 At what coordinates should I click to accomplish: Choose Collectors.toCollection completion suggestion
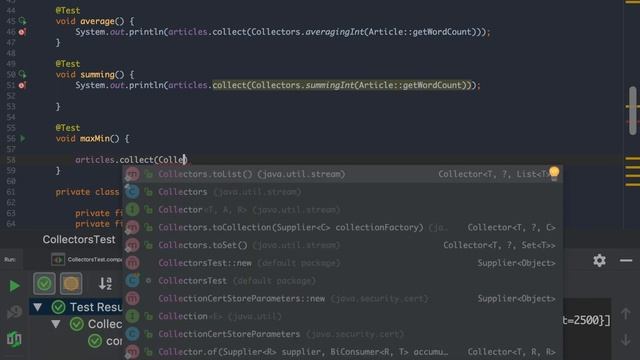tap(343, 227)
